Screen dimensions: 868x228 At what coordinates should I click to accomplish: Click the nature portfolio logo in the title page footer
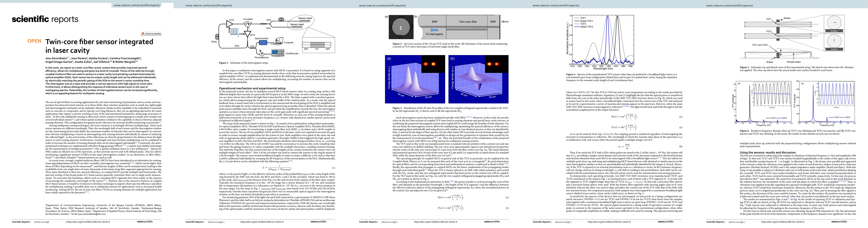point(145,222)
